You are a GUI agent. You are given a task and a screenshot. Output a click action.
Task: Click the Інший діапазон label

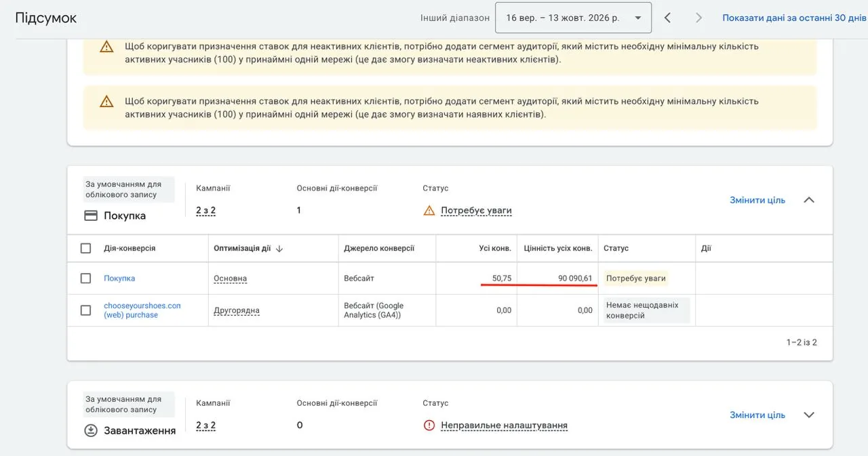(x=455, y=18)
